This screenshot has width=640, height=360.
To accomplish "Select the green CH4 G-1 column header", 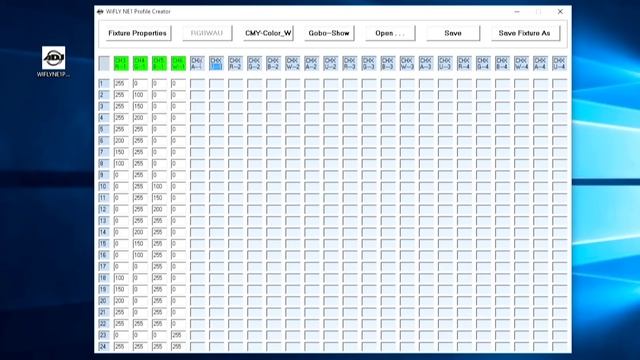I will 140,63.
